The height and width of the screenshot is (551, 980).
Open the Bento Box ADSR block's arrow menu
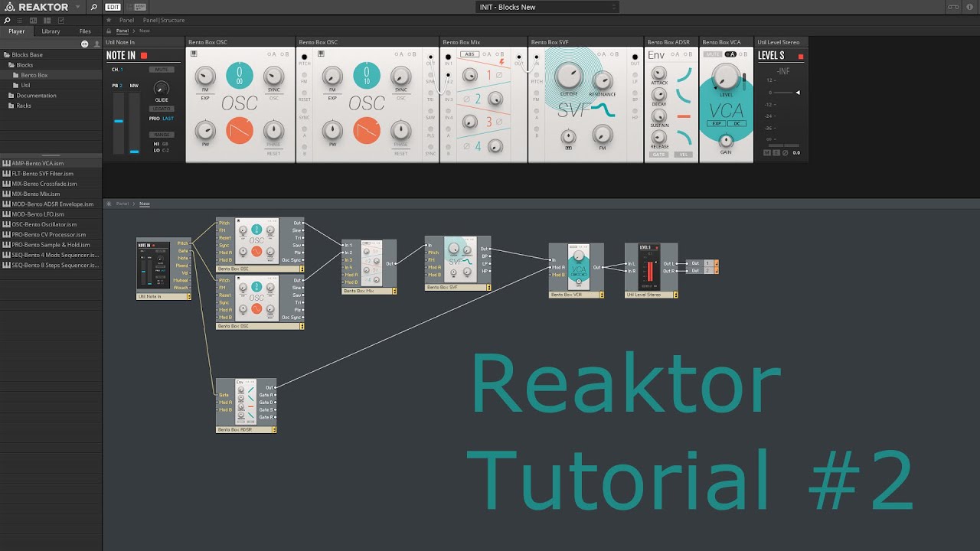point(273,430)
